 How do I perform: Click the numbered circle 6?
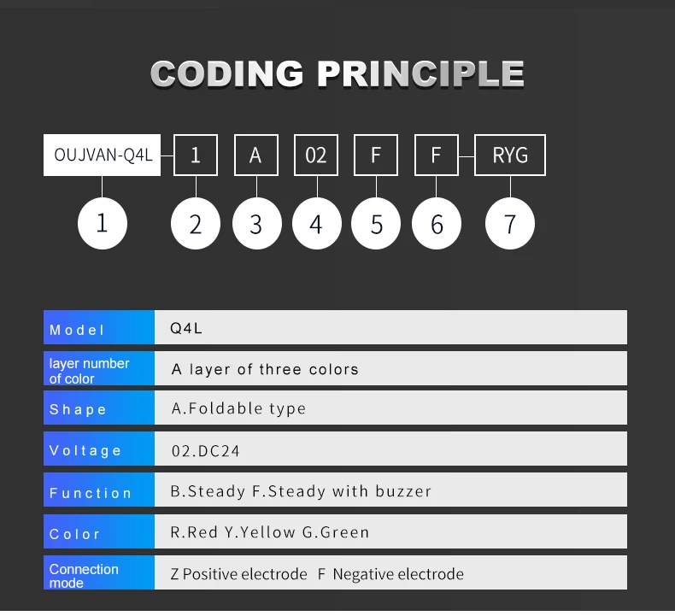pos(437,225)
